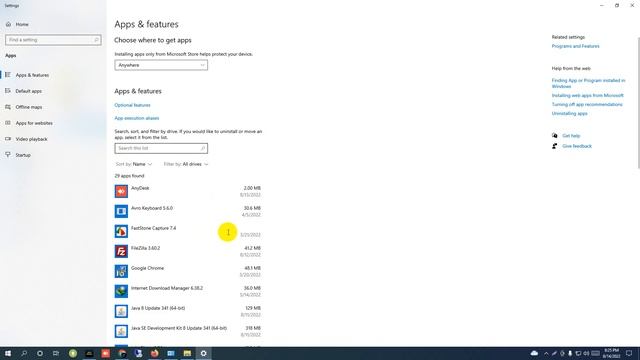This screenshot has height=360, width=640.
Task: Focus the Search this list field
Action: 161,148
